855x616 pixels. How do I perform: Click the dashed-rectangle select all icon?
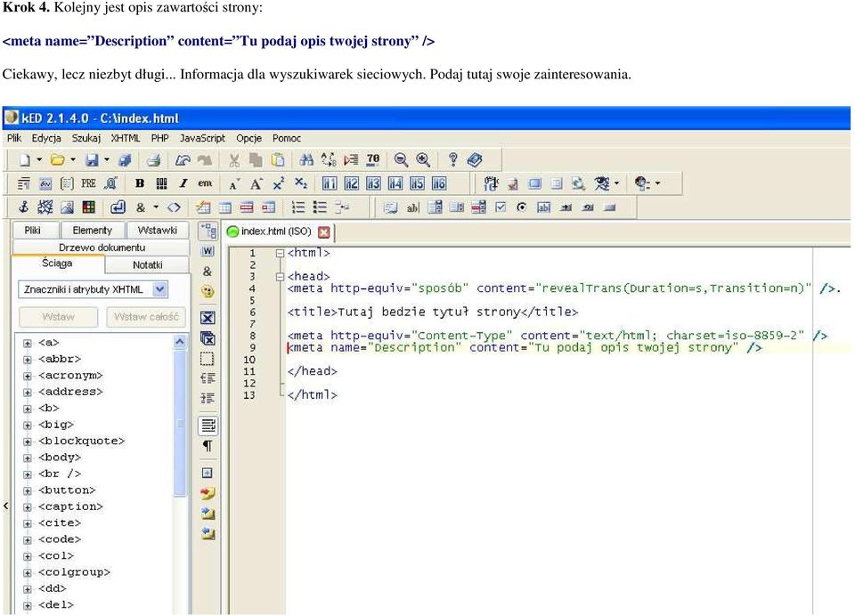click(208, 359)
